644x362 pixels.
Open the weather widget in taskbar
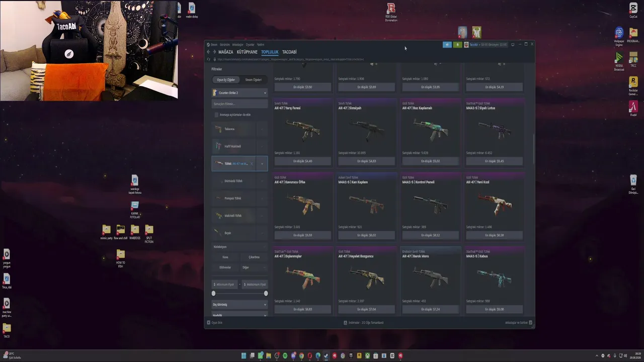pos(11,355)
